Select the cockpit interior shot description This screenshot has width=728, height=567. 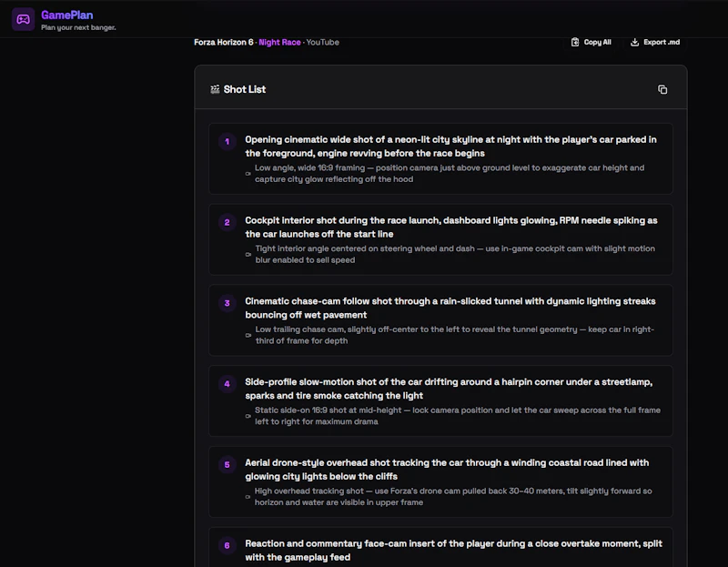coord(451,228)
